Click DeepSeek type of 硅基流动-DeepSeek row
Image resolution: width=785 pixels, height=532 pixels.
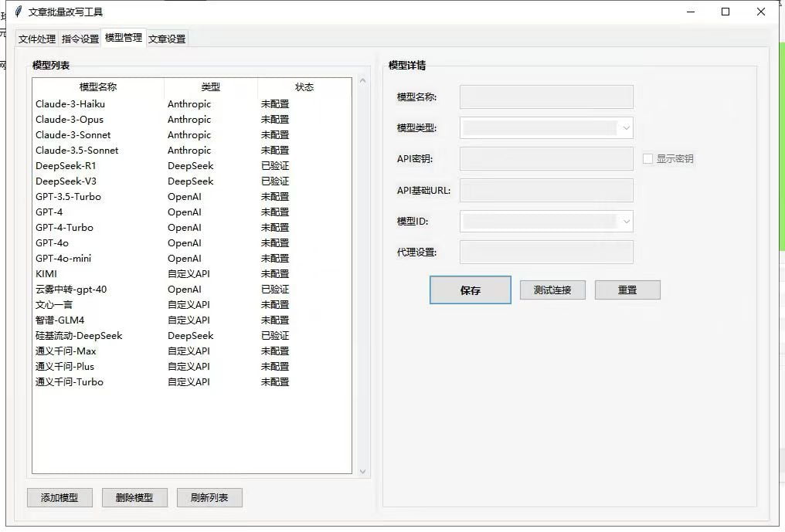[x=191, y=336]
